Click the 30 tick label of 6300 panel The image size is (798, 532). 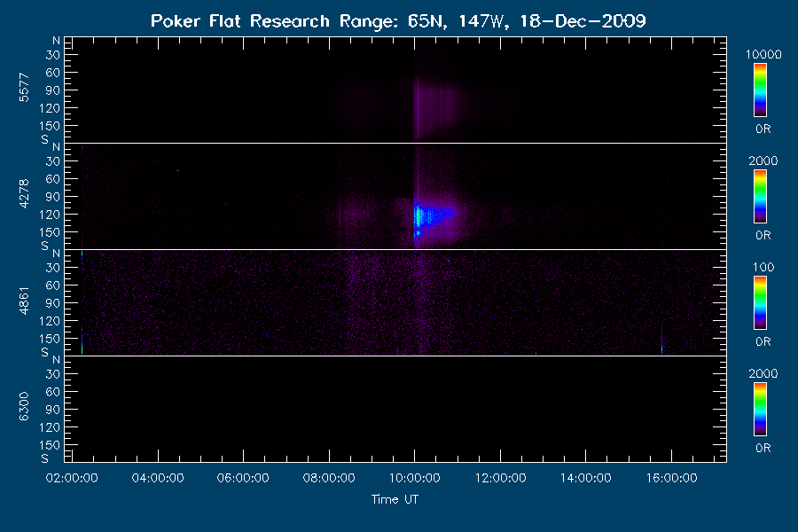pos(53,374)
